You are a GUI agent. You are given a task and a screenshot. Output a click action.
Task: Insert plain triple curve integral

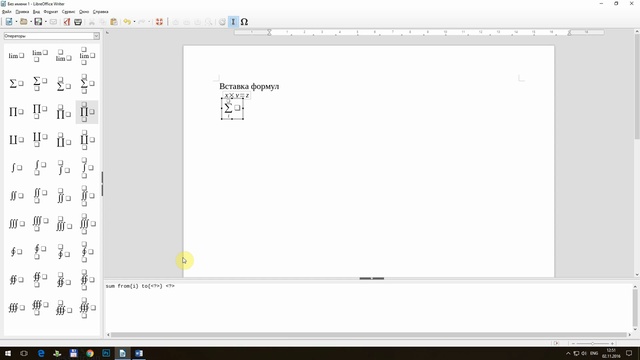(x=16, y=308)
